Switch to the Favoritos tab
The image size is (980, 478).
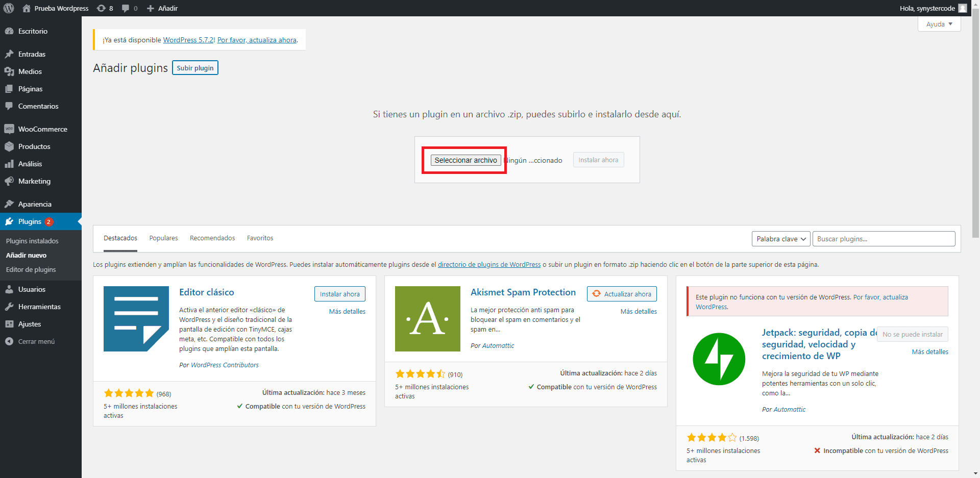click(260, 238)
